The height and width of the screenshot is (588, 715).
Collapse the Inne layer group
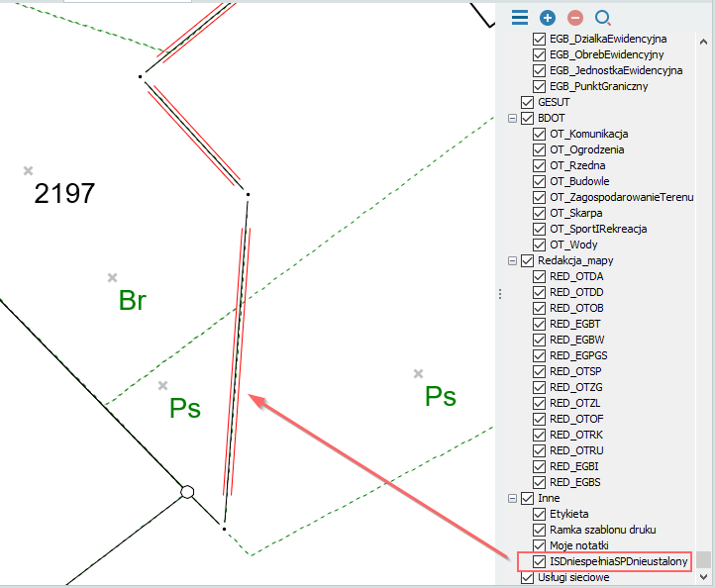[x=512, y=498]
